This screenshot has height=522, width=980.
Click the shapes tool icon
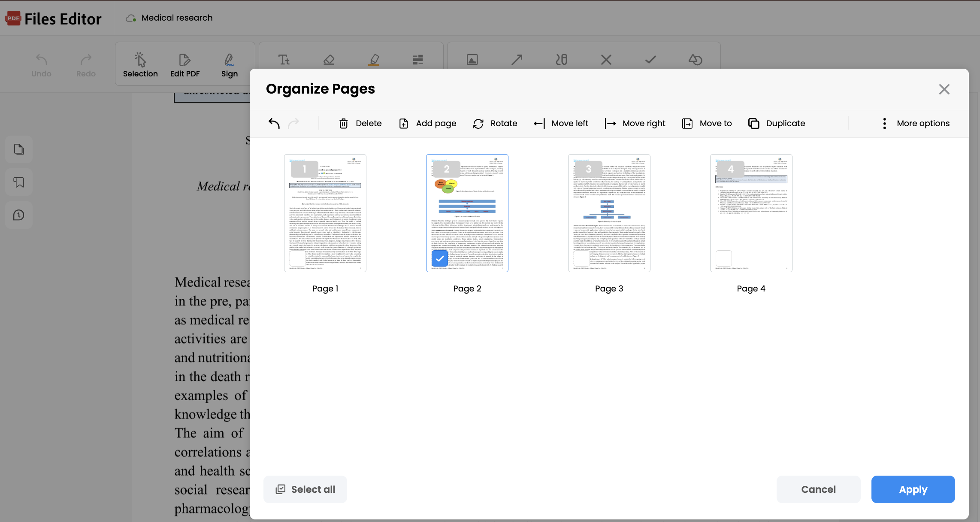click(x=696, y=60)
